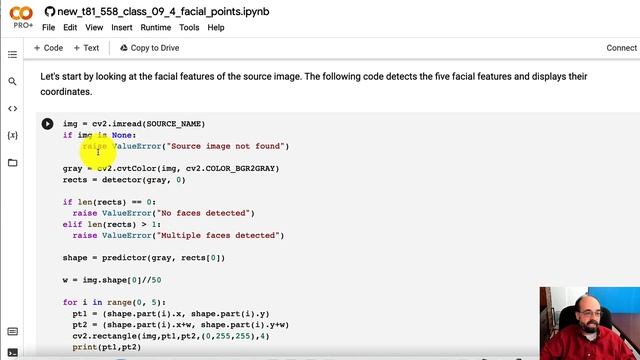Screen dimensions: 640x360
Task: Add a new Code cell
Action: [48, 48]
